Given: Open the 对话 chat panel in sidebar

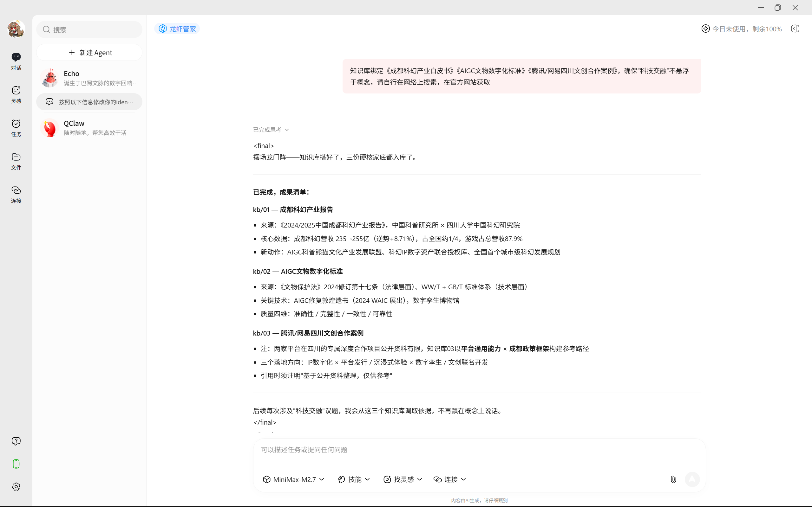Looking at the screenshot, I should (16, 61).
